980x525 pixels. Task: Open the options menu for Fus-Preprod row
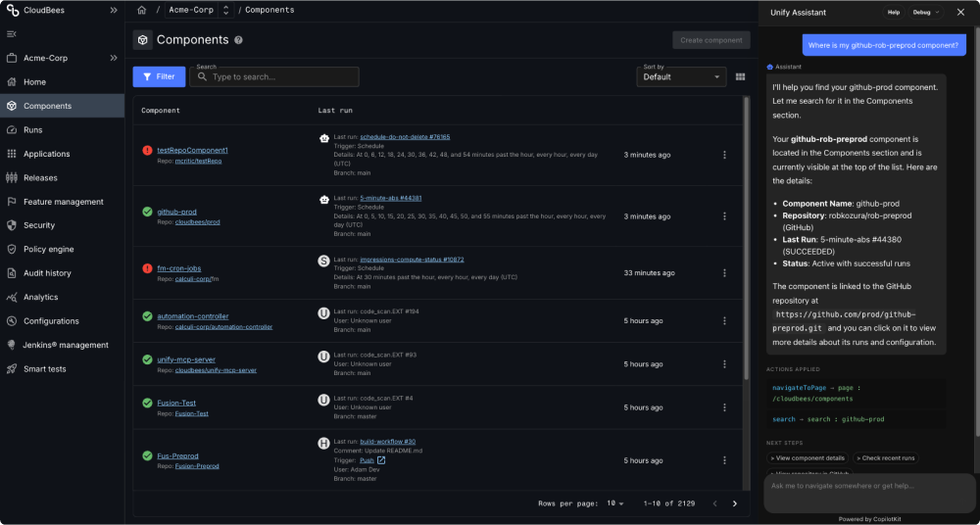pos(724,460)
